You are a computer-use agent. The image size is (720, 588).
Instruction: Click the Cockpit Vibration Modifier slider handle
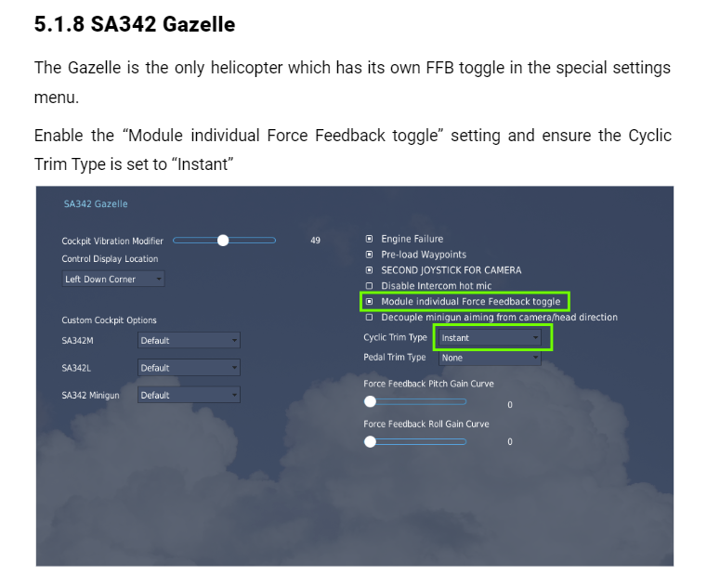[223, 241]
